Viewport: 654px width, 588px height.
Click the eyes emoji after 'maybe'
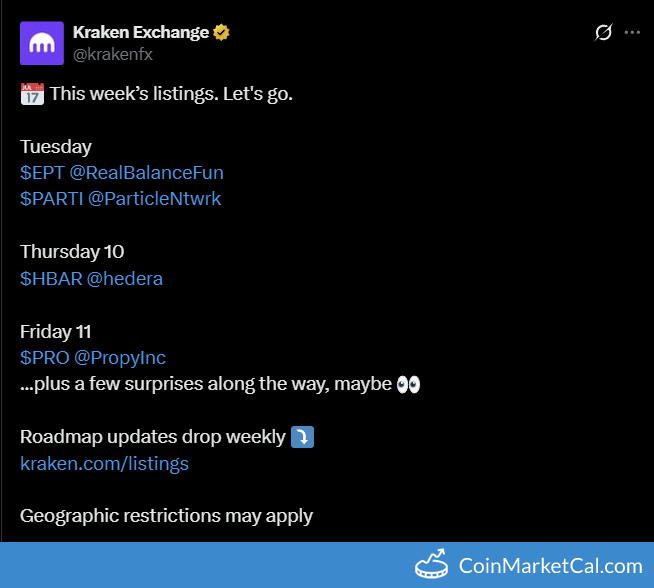(408, 385)
